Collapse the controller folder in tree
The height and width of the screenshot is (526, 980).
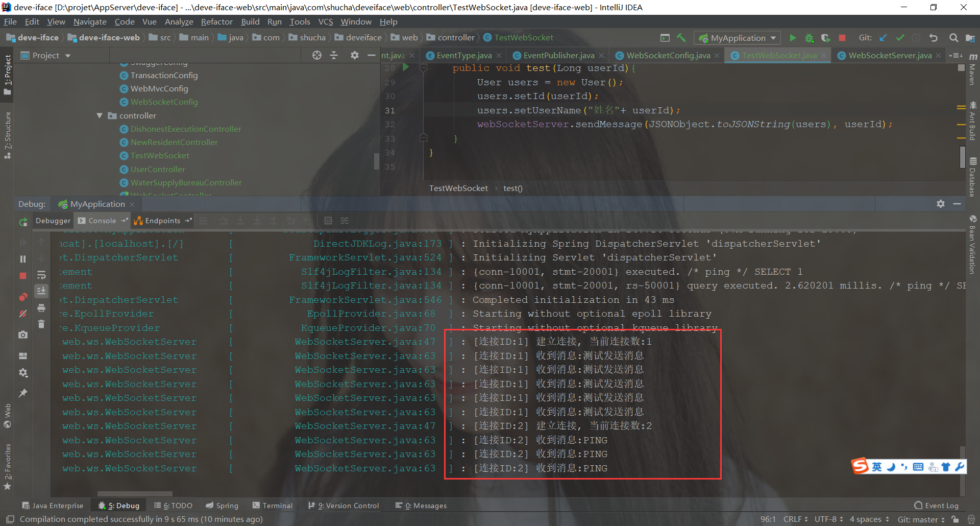click(x=100, y=116)
